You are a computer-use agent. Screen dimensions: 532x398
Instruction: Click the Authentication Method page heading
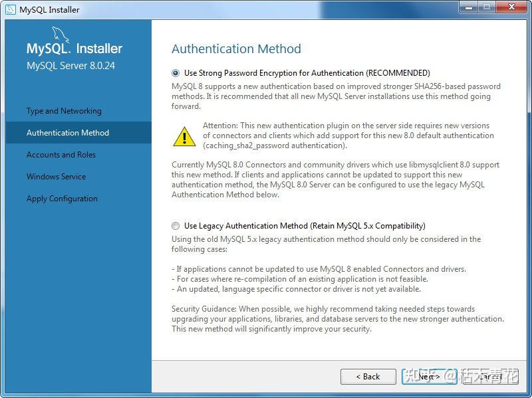click(x=236, y=49)
